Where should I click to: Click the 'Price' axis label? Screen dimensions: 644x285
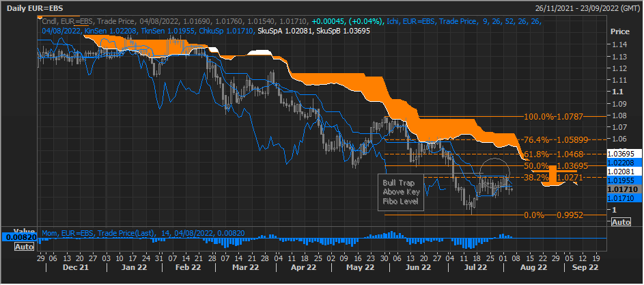pos(620,31)
